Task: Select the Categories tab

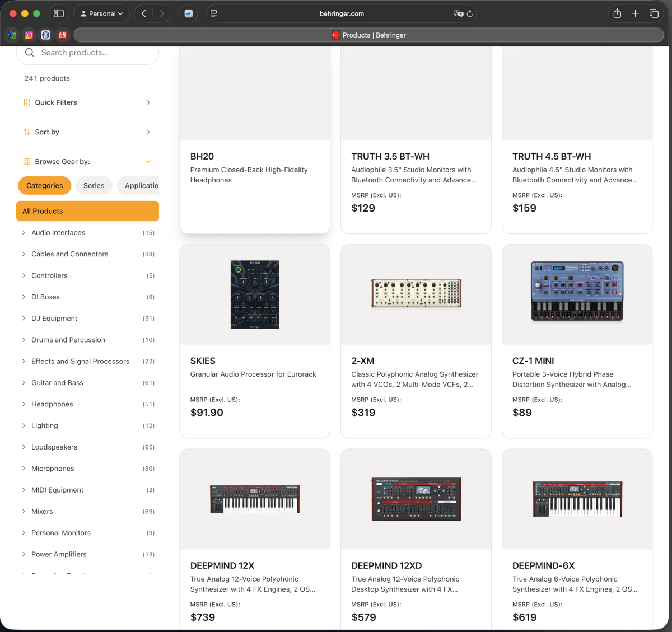Action: (45, 186)
